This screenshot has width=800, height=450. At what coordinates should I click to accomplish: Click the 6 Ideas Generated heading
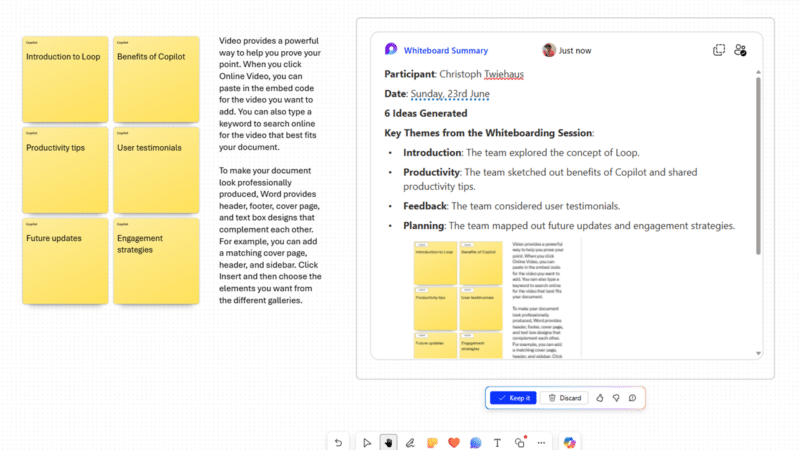[x=426, y=113]
